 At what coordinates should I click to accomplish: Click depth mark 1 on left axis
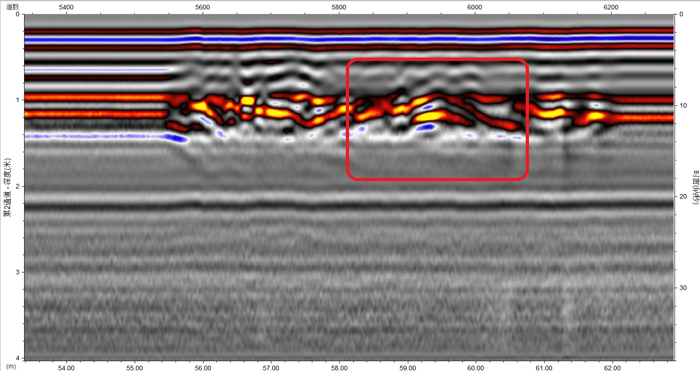coord(17,100)
